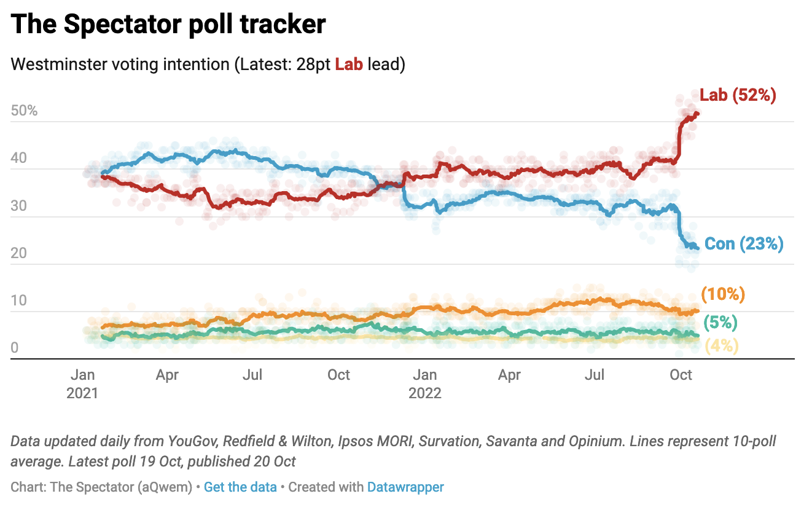Click the 'Chart: The Spectator (aQwem)' credit
The width and height of the screenshot is (812, 515).
101,487
